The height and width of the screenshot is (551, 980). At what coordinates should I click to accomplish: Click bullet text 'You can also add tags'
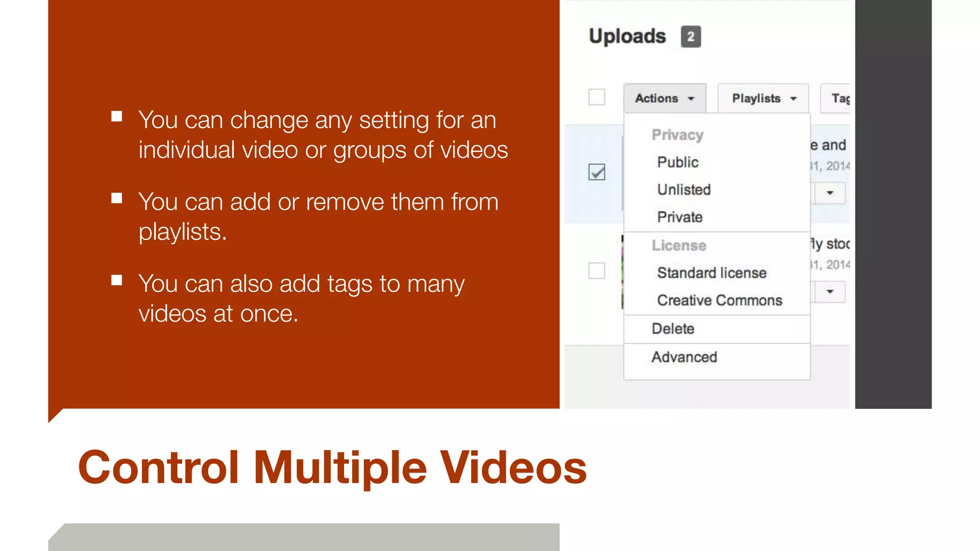point(301,298)
